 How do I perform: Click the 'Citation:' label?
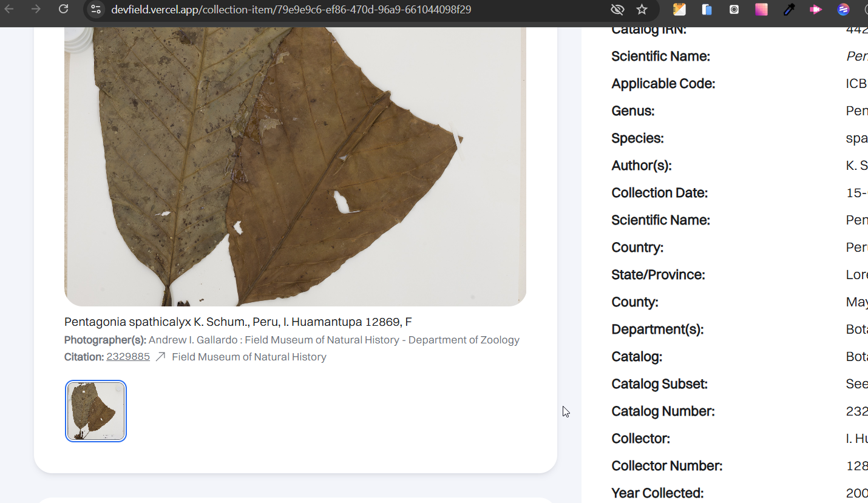point(84,357)
